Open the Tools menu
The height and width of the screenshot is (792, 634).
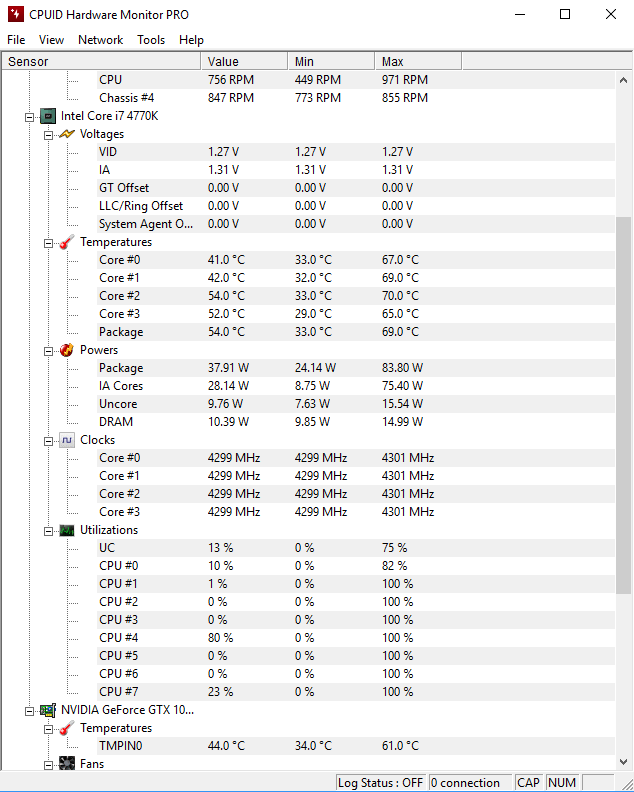click(x=151, y=40)
